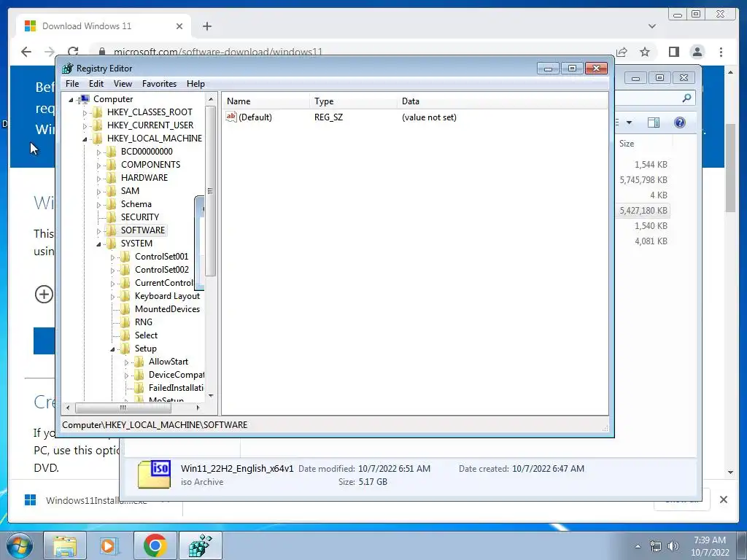Sort values by the Type column header
747x560 pixels.
tap(353, 101)
